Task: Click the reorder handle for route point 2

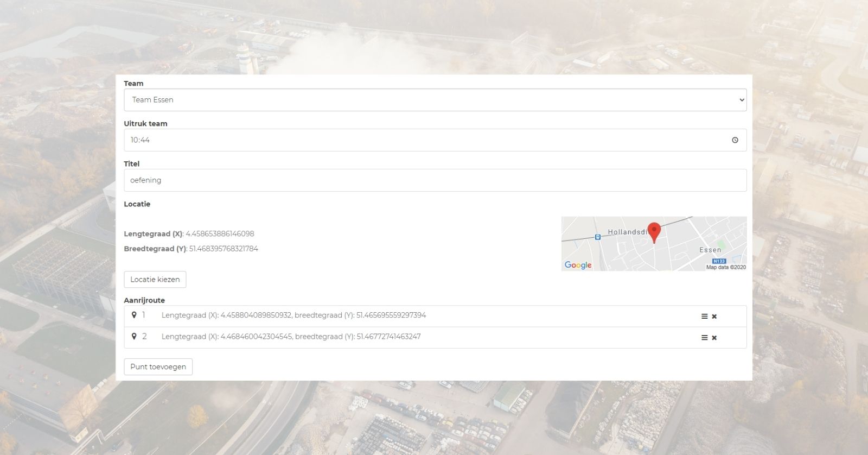Action: 704,338
